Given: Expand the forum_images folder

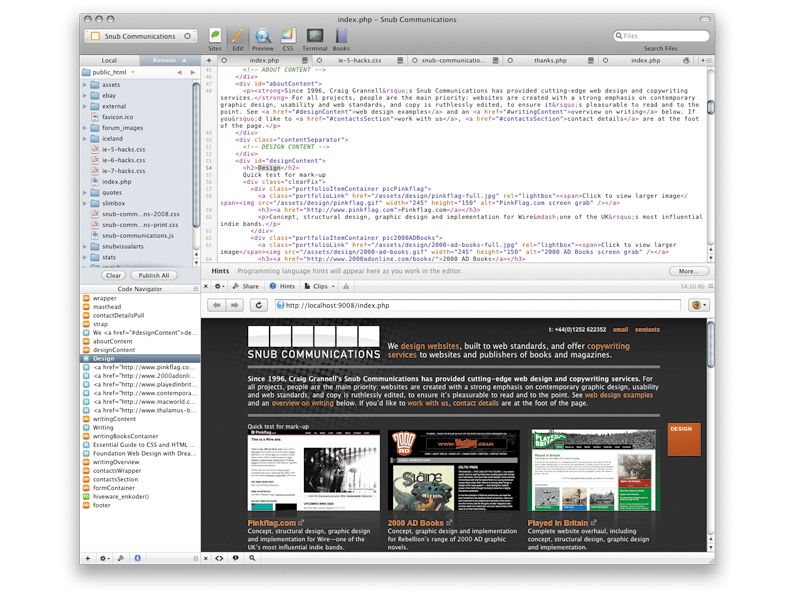Looking at the screenshot, I should tap(85, 128).
